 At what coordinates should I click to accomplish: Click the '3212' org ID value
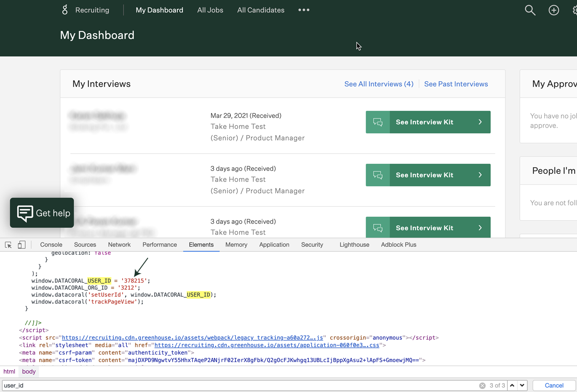[127, 288]
